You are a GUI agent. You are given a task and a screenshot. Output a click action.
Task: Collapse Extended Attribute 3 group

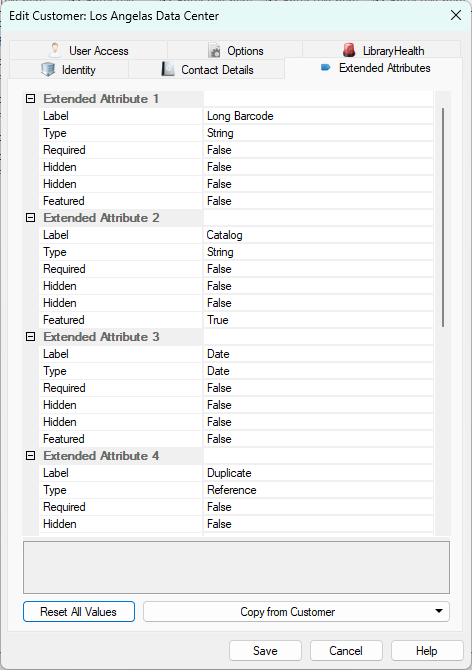click(30, 337)
